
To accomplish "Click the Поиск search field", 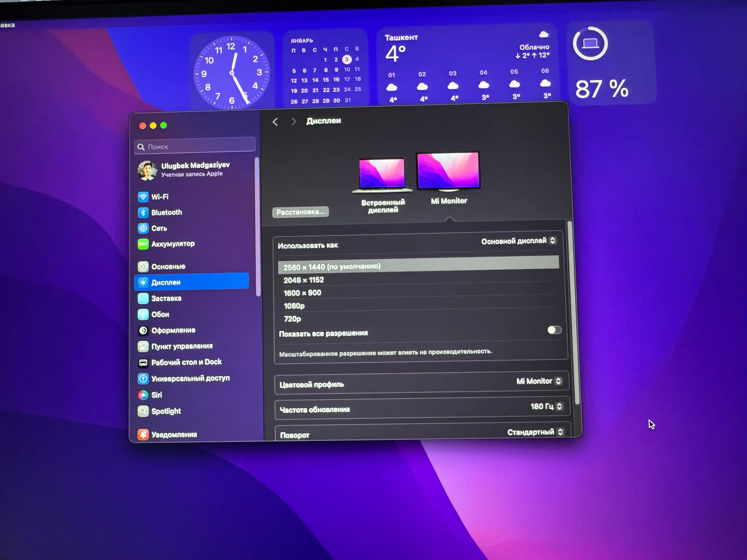I will [195, 146].
